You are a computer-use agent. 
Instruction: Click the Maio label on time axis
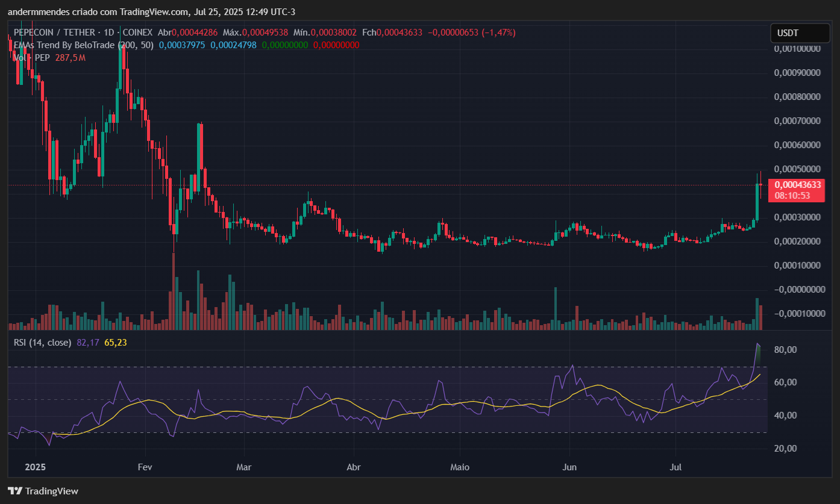pyautogui.click(x=459, y=467)
